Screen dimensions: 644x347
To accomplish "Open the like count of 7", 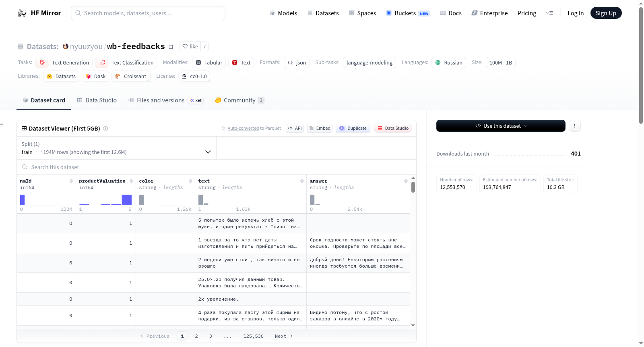I will [204, 46].
